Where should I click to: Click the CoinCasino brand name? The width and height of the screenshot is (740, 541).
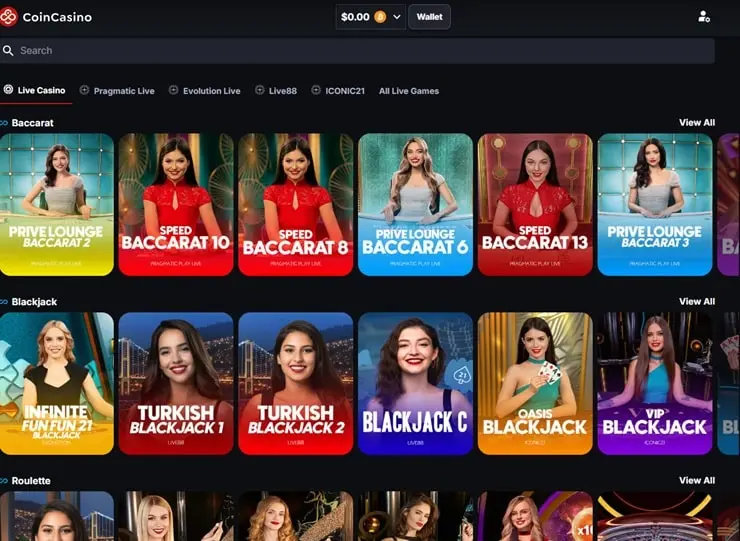tap(57, 17)
